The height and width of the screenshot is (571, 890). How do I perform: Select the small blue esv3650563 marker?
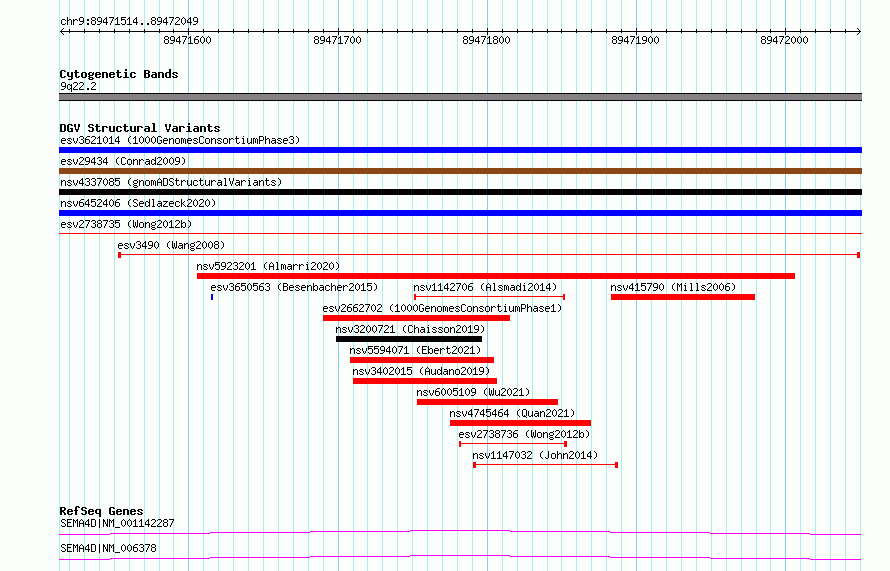tap(212, 297)
